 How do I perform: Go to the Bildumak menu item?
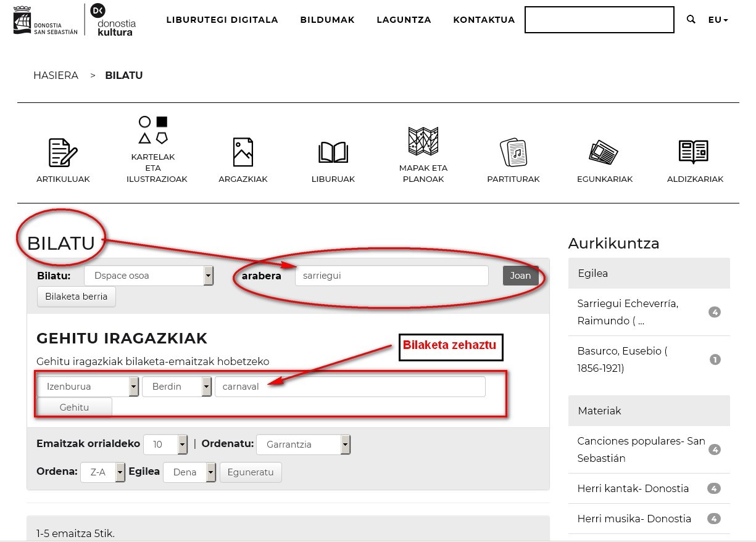[x=327, y=20]
